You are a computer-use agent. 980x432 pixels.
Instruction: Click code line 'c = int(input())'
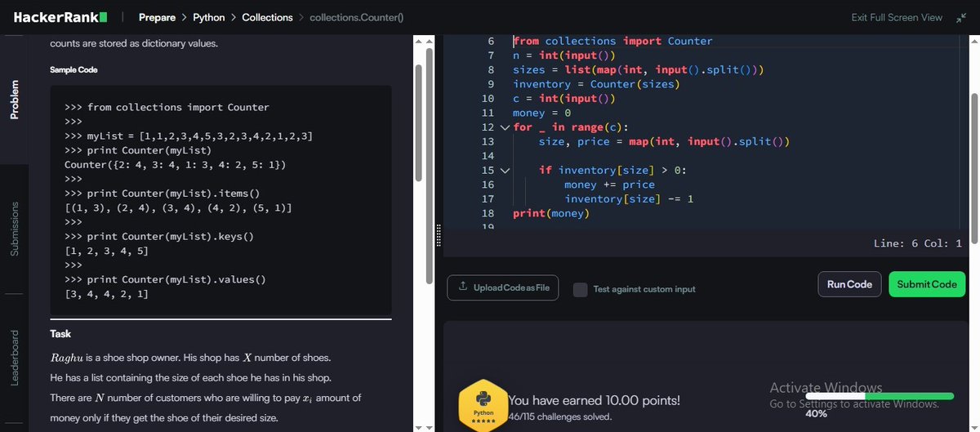[x=563, y=99]
